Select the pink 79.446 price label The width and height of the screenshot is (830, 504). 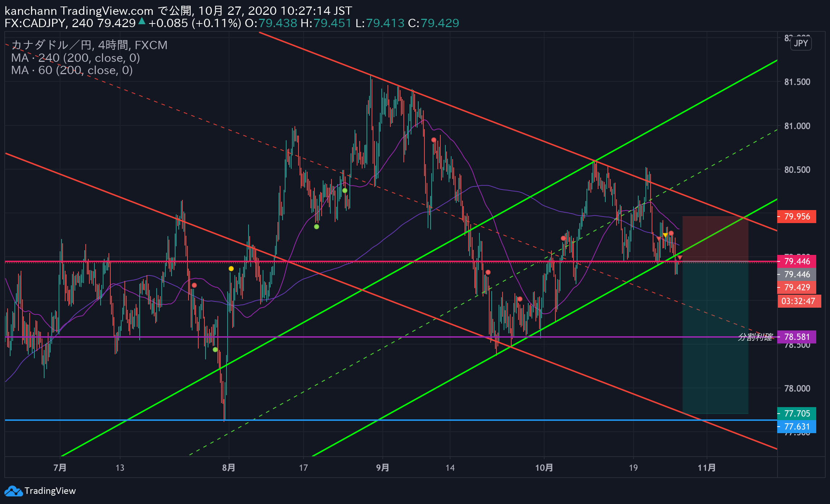tap(797, 261)
